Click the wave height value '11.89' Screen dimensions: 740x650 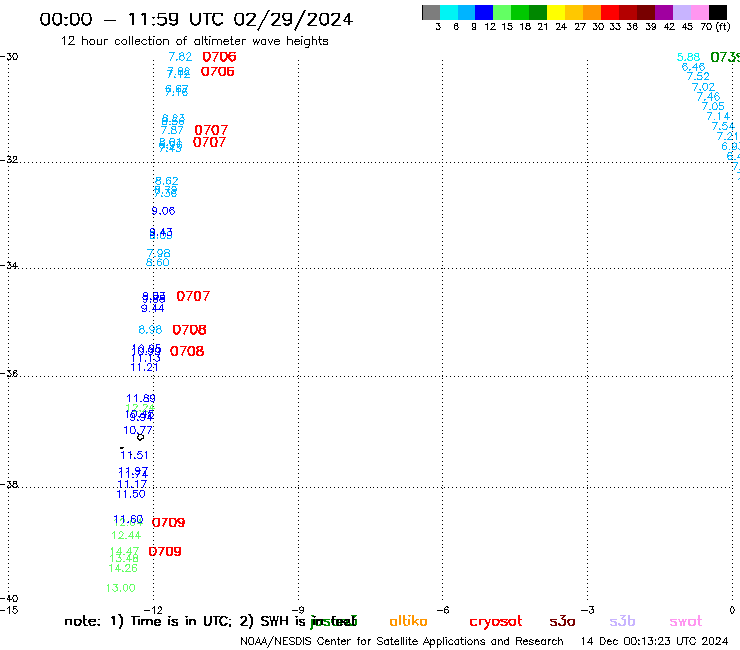141,398
